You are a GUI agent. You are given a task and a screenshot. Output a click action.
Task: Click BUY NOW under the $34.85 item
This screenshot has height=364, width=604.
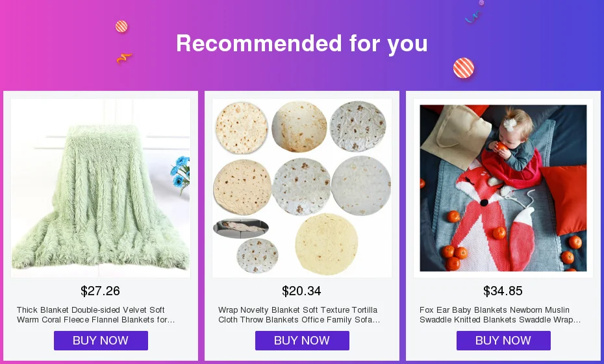coord(503,341)
